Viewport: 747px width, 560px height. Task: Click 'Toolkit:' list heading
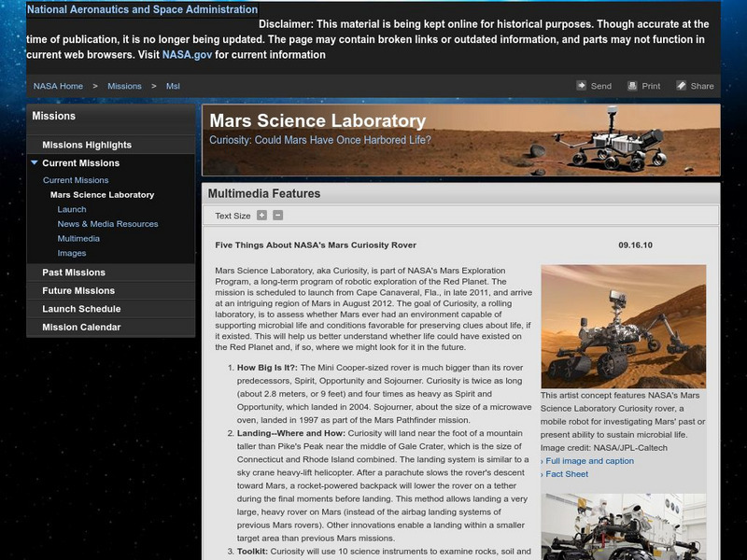click(x=252, y=552)
